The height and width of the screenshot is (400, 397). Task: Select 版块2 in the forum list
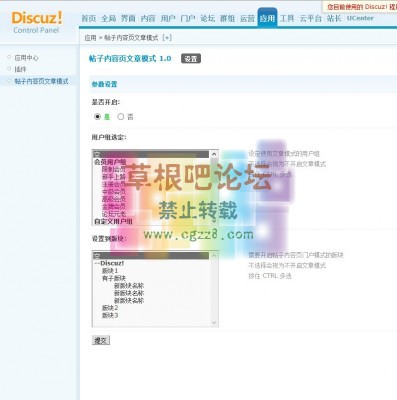pos(110,308)
